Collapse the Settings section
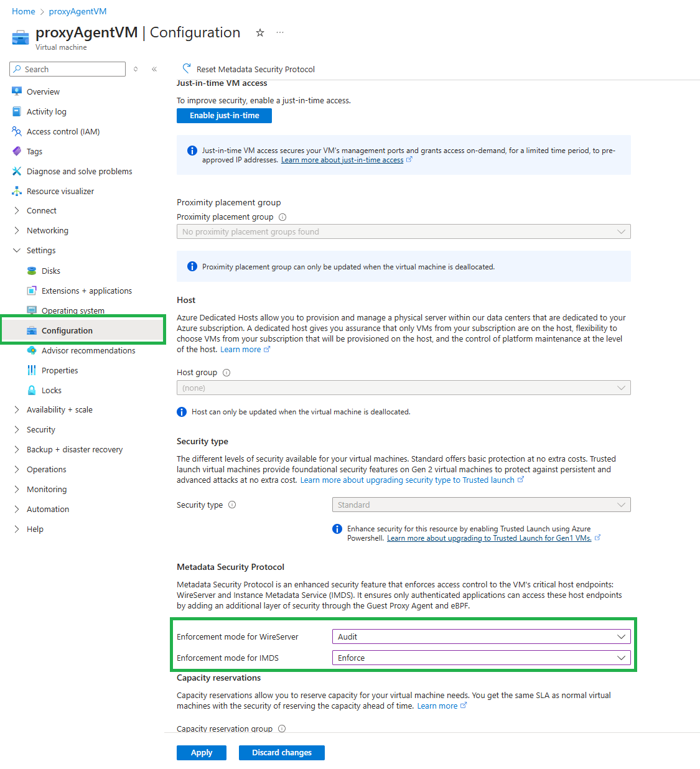The width and height of the screenshot is (700, 769). tap(17, 250)
